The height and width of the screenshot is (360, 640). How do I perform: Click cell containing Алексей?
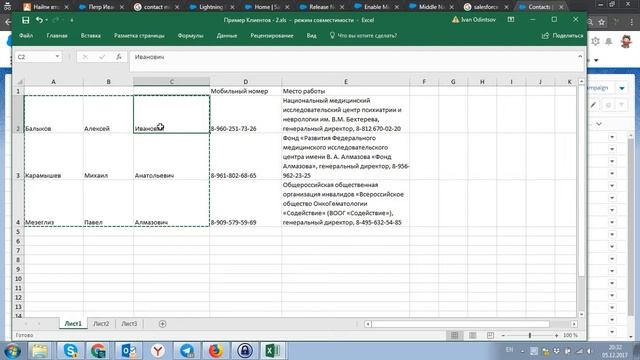pos(108,114)
